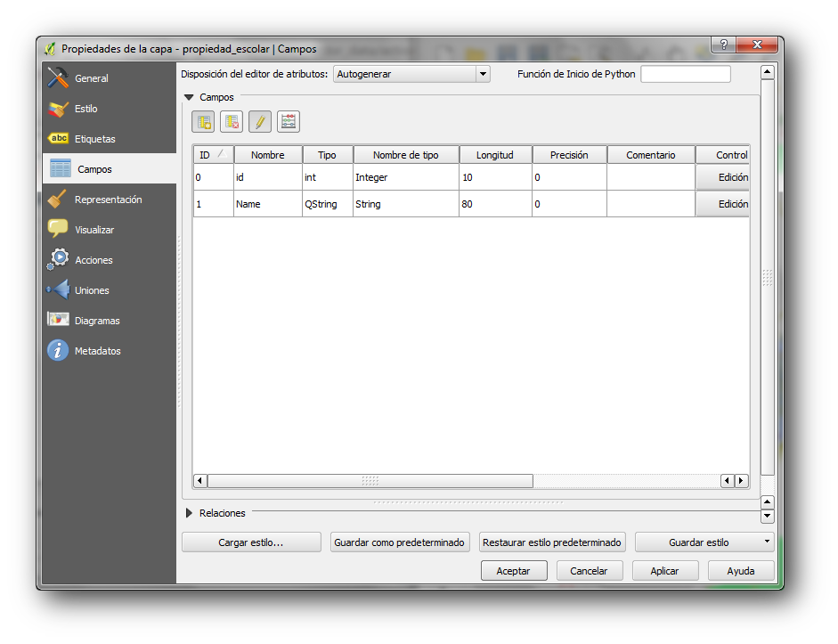Click the help question mark button in title bar
838x644 pixels.
[724, 45]
